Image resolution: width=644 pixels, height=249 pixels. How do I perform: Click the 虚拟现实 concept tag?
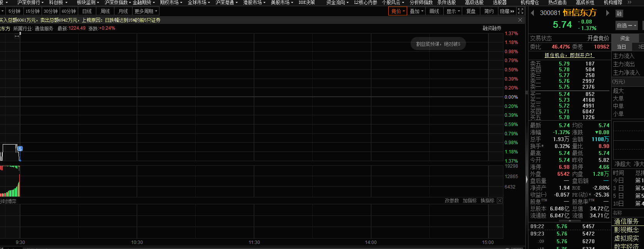(x=626, y=238)
